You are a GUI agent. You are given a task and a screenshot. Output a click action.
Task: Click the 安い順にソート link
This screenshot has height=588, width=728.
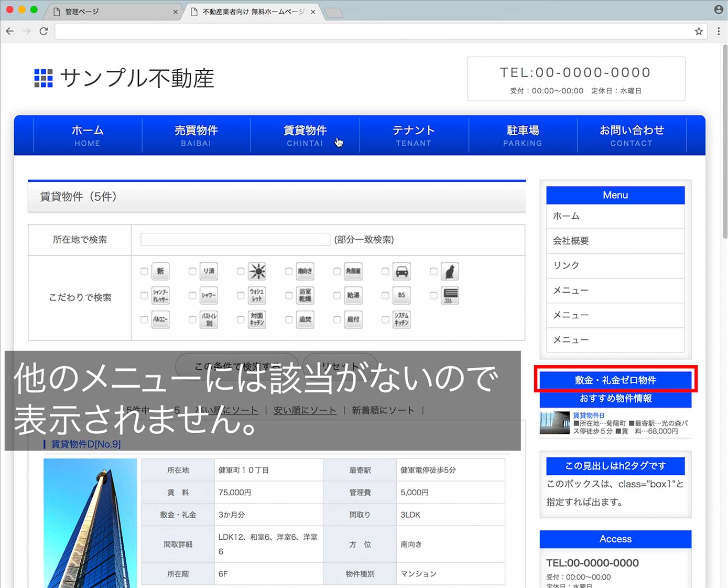click(305, 410)
